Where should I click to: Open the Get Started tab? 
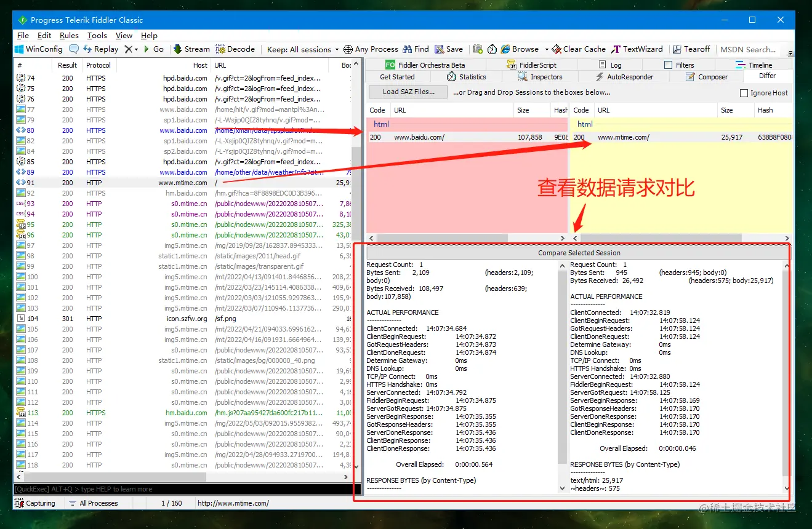click(x=397, y=77)
